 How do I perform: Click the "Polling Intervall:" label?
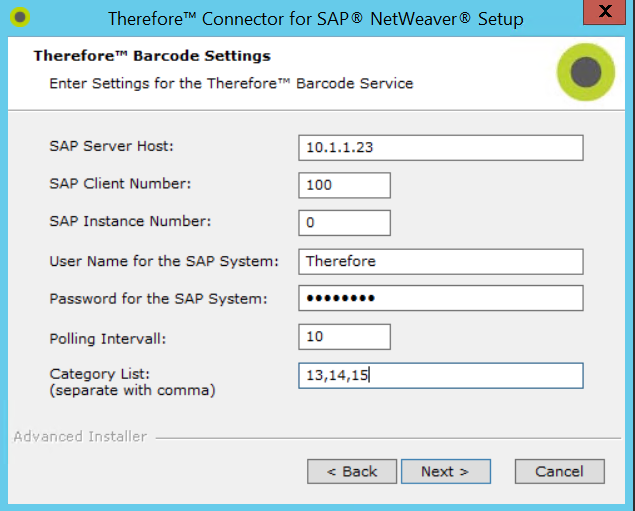107,338
